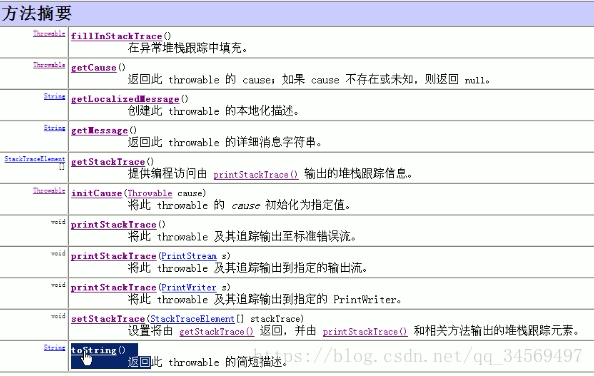
Task: Click description 将此 throwable 及其追踪输出至标准错误流
Action: [242, 237]
